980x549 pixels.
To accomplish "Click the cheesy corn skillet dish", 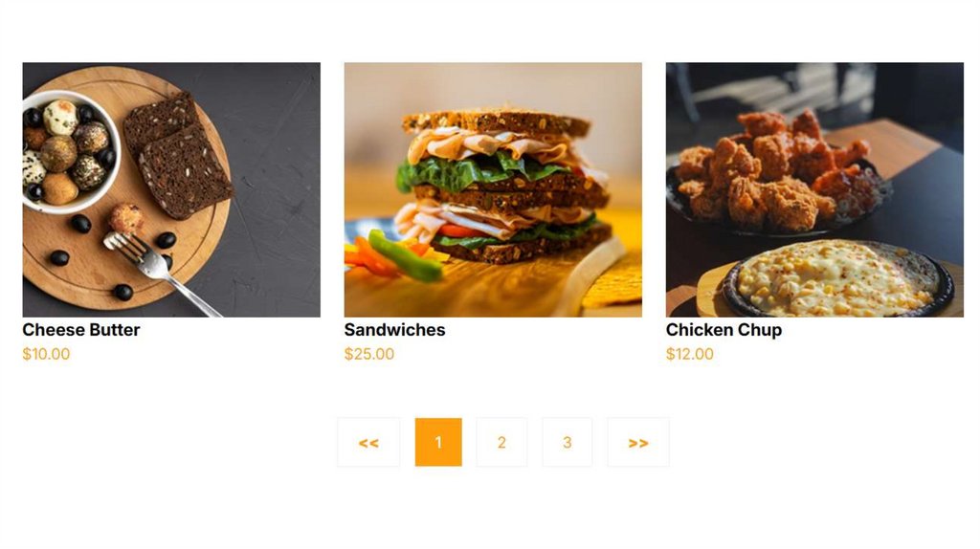I will (837, 278).
